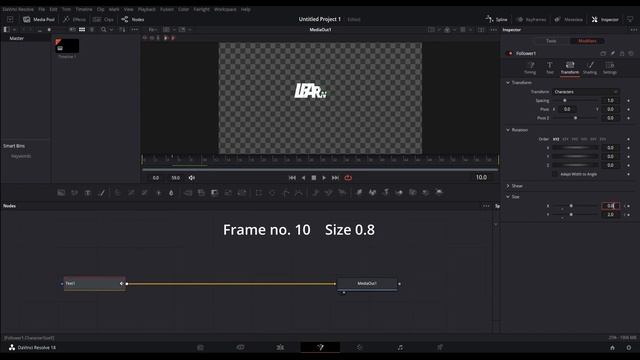640x360 pixels.
Task: Toggle the Size X keyframe diamond
Action: pyautogui.click(x=629, y=206)
